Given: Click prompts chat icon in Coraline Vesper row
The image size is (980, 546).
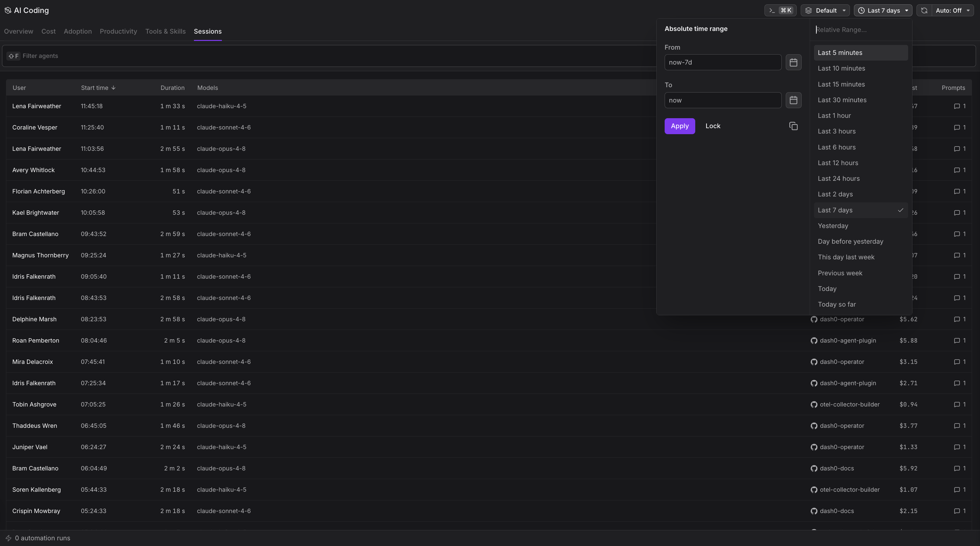Looking at the screenshot, I should 957,128.
